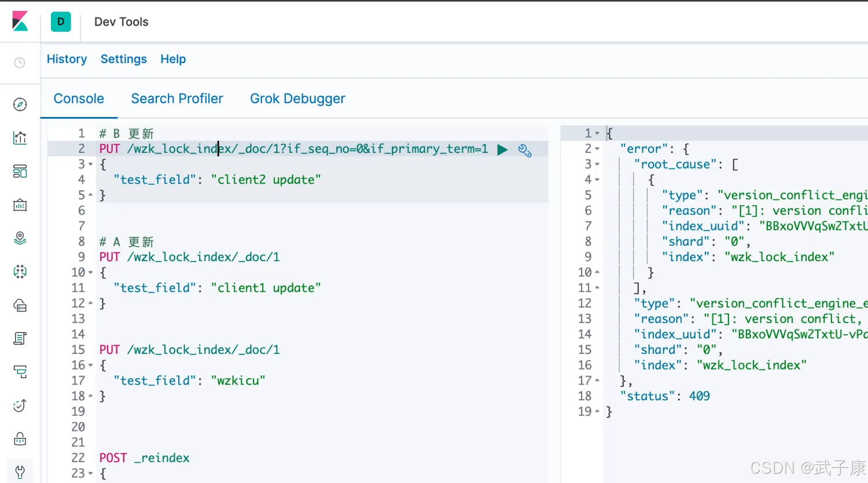Screen dimensions: 868x483
Task: Open the Settings link
Action: [123, 59]
